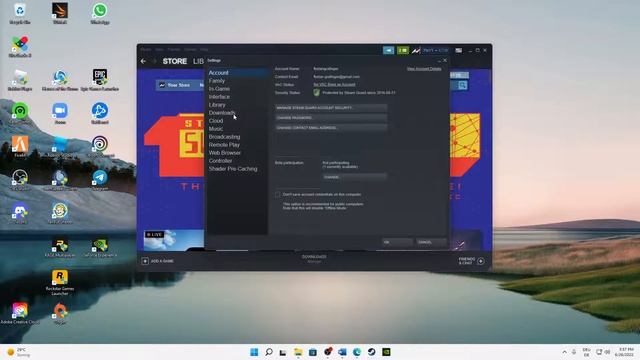Open Adobe Creative Cloud desktop icon
The width and height of the screenshot is (640, 360).
[20, 313]
